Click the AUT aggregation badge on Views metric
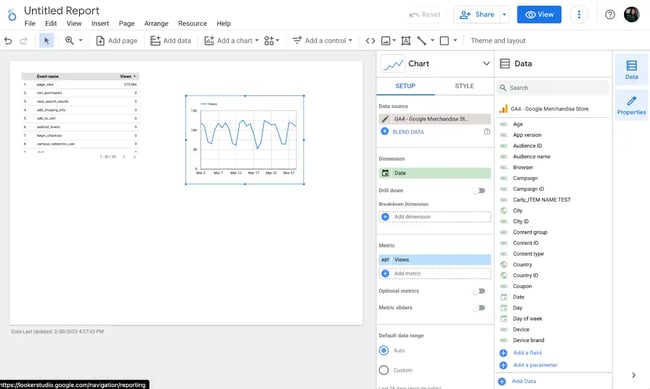Image resolution: width=650 pixels, height=389 pixels. pos(385,260)
